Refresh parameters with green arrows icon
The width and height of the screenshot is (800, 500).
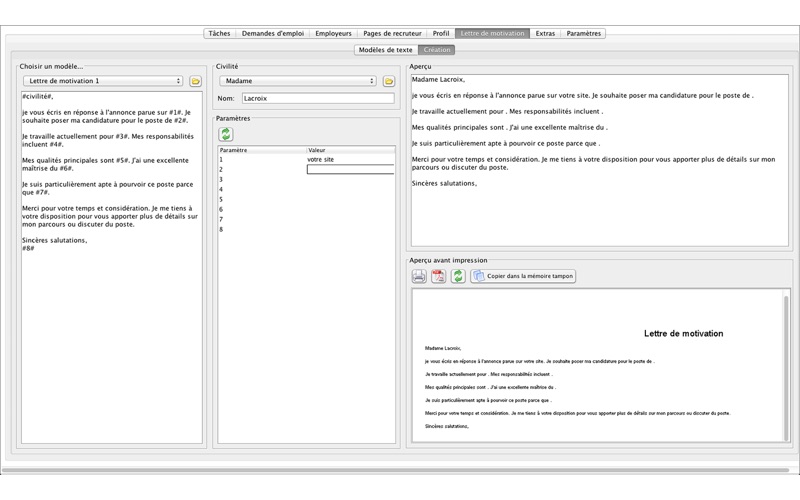click(x=226, y=134)
